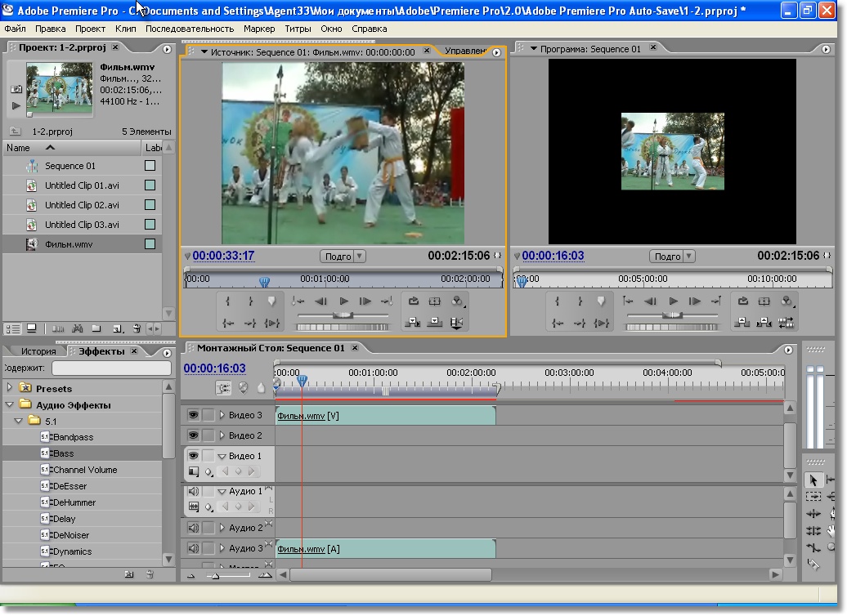Screen dimensions: 847x616
Task: Open Output mode button in Source monitor
Action: pyautogui.click(x=458, y=301)
